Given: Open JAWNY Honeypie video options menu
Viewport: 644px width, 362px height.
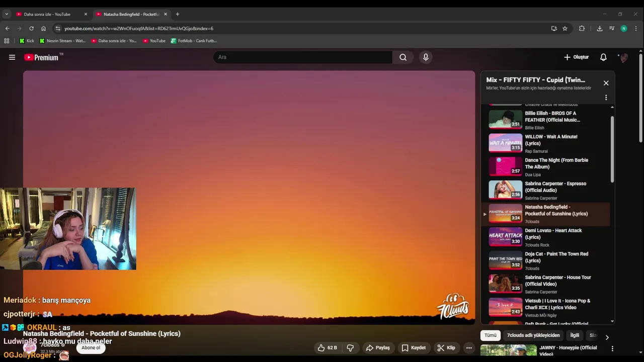Looking at the screenshot, I should pos(612,348).
